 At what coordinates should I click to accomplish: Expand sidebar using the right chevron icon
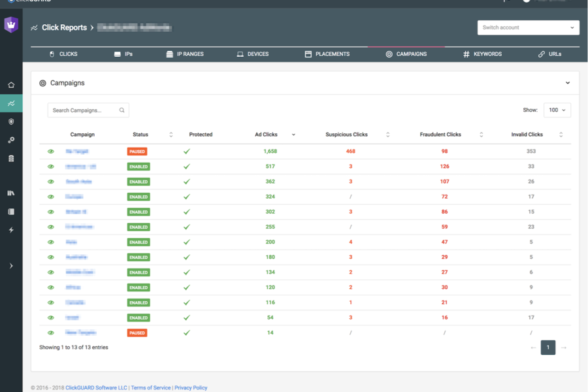coord(11,266)
